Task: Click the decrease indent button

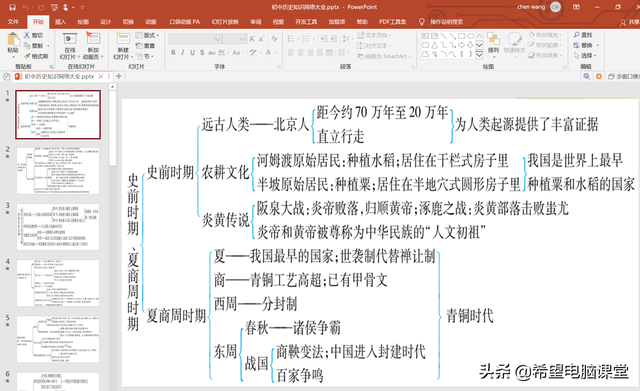Action: click(324, 39)
